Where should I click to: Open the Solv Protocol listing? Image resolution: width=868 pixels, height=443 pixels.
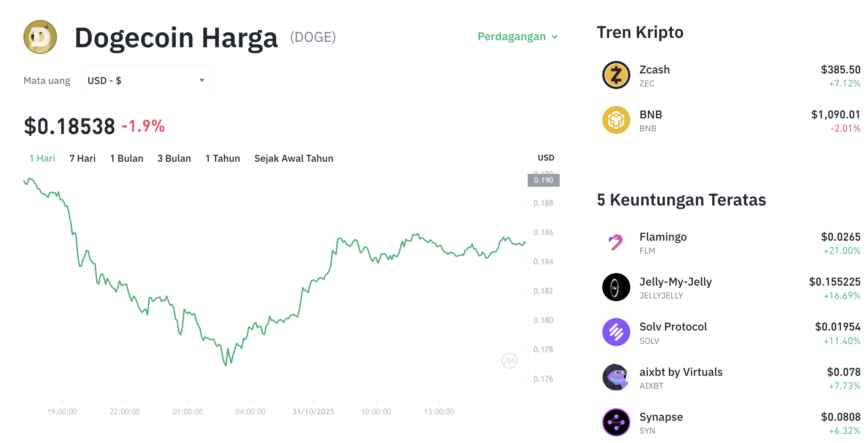click(x=673, y=326)
